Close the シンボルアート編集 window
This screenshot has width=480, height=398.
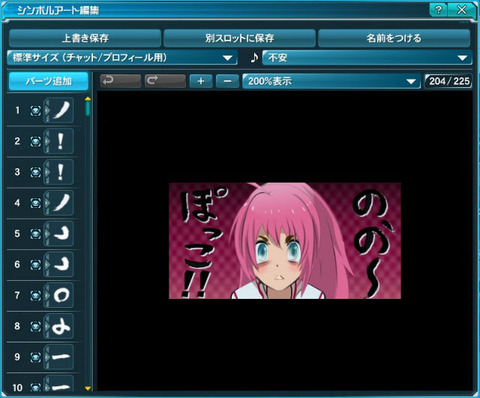[462, 10]
